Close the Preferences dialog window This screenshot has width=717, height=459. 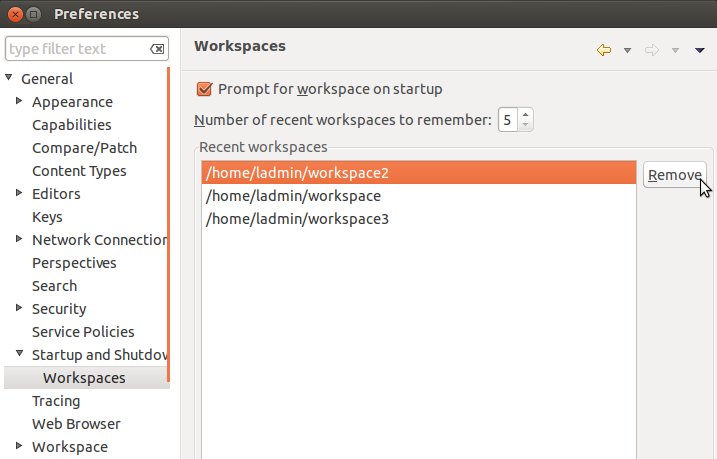15,14
